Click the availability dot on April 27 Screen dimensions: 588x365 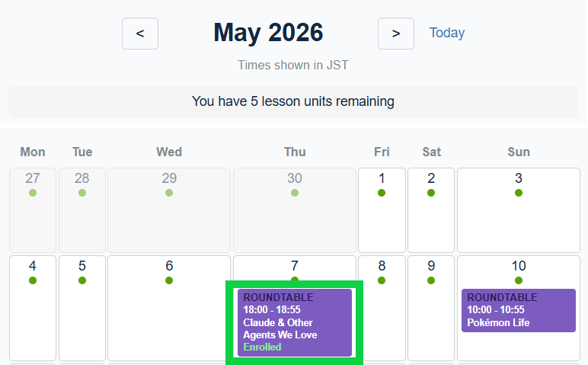coord(33,193)
